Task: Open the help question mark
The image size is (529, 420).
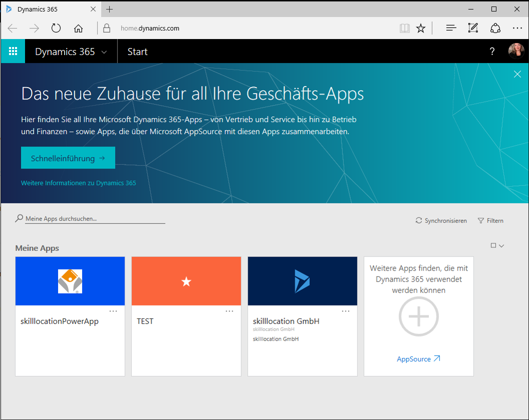Action: pos(492,51)
